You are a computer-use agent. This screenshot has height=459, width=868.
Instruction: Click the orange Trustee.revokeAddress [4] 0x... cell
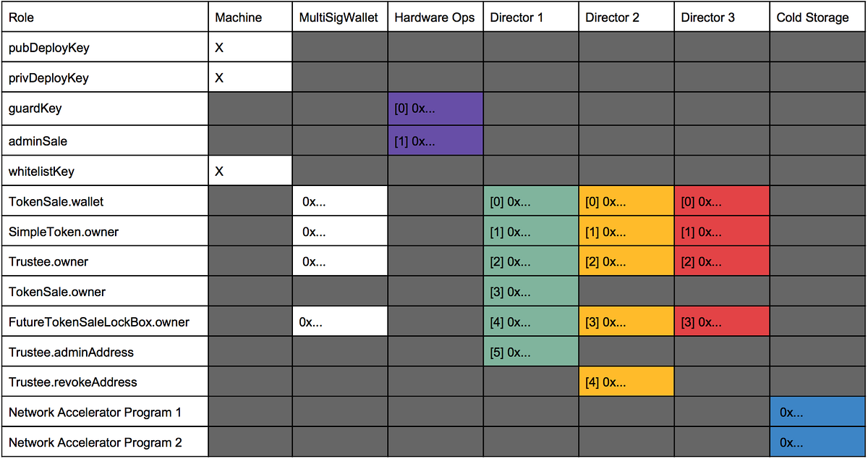(x=626, y=382)
